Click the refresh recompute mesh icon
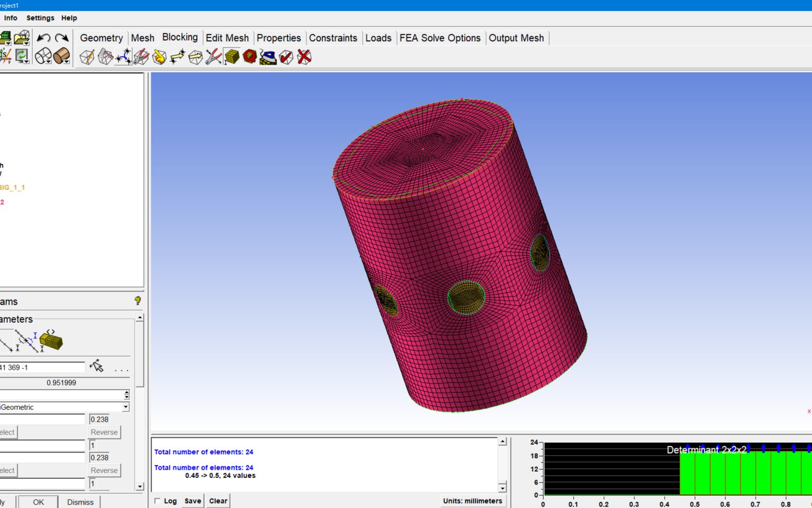 pos(22,56)
